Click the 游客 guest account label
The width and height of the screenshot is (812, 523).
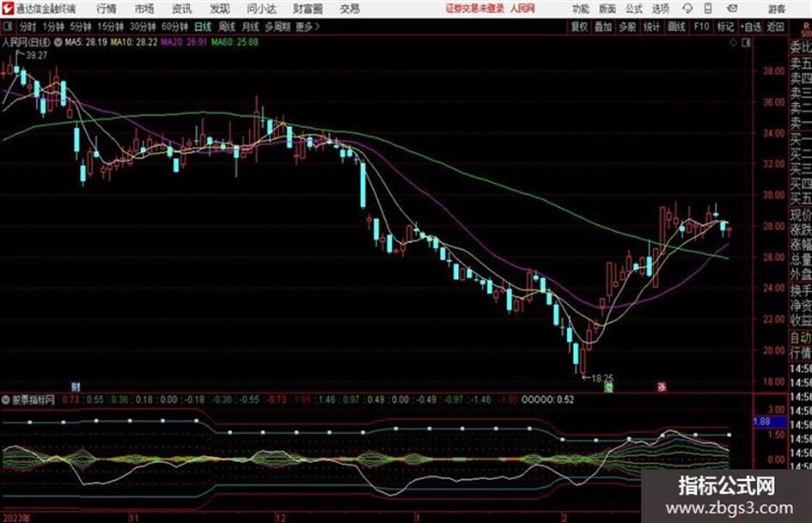coord(777,9)
